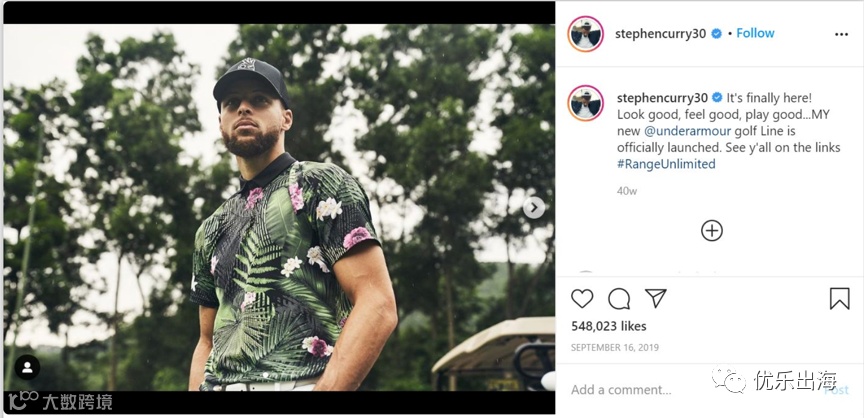Like the post with the heart icon

click(582, 298)
